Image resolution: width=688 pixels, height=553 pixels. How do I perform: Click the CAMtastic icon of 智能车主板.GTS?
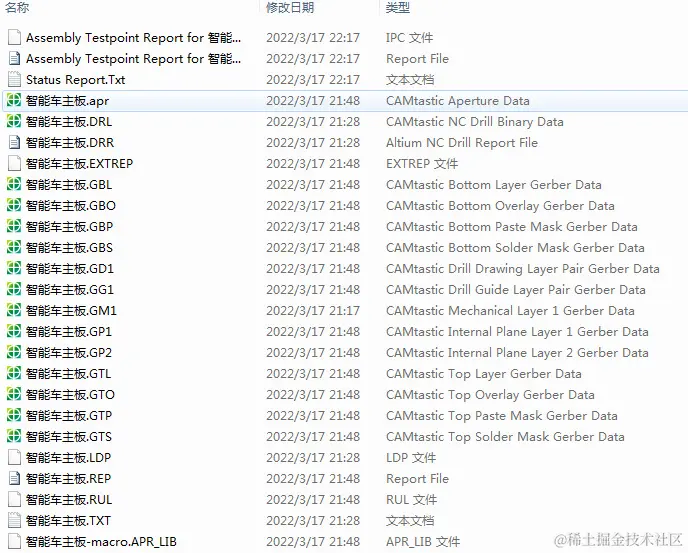point(14,437)
